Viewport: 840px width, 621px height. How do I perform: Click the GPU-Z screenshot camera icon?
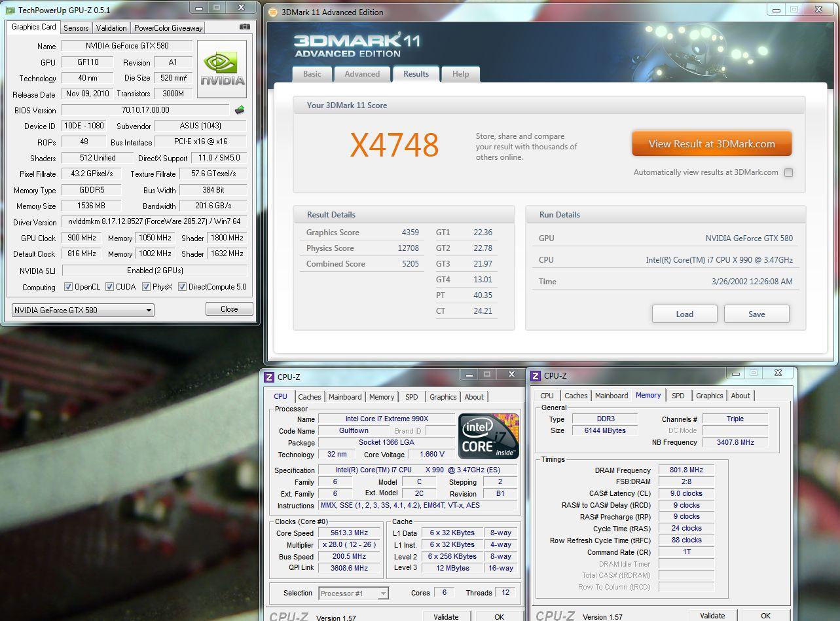245,27
